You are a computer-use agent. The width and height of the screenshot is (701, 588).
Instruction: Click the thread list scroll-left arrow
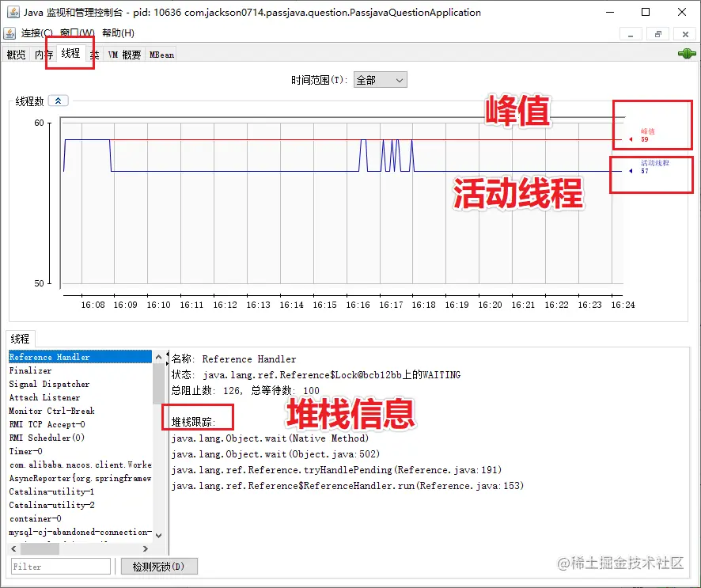[14, 548]
